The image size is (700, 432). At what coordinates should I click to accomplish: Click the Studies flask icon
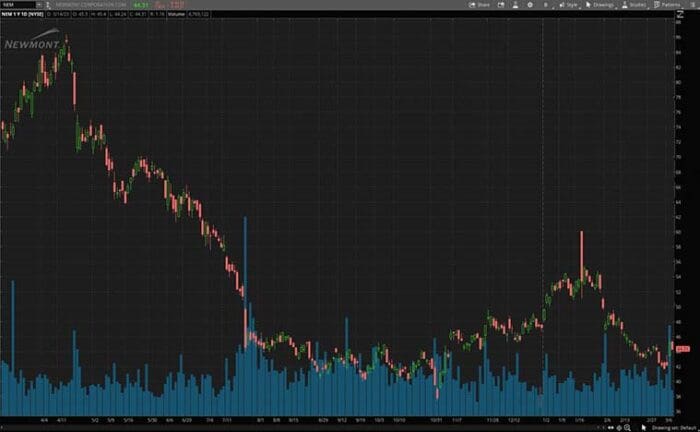[x=625, y=5]
